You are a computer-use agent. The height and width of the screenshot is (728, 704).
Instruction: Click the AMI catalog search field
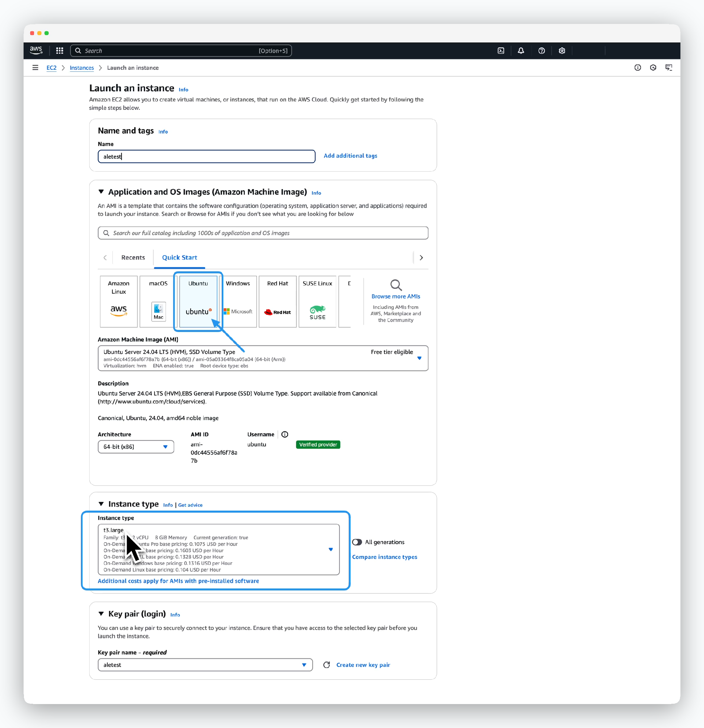click(263, 233)
